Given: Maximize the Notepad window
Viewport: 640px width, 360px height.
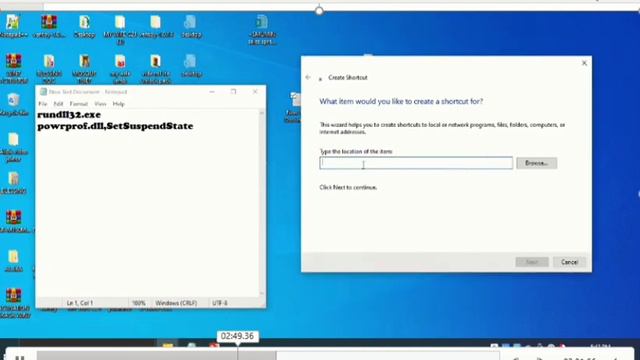Looking at the screenshot, I should coord(233,91).
